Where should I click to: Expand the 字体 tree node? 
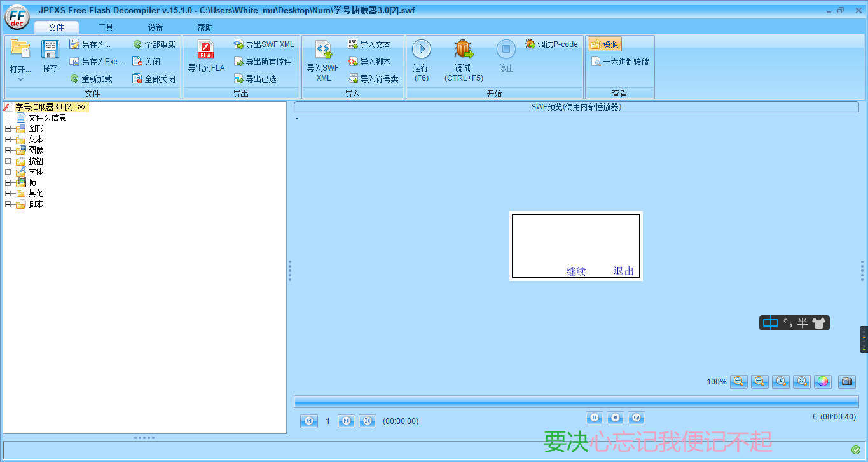click(x=8, y=172)
